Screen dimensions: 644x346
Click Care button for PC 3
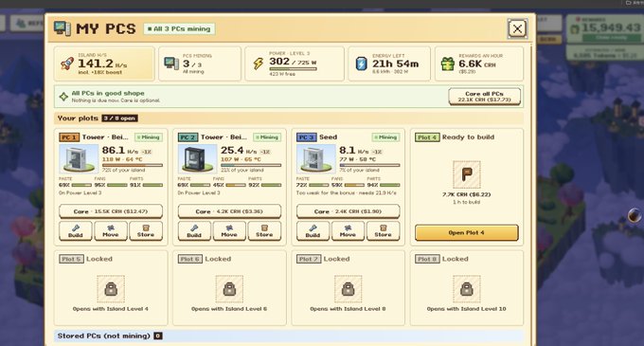349,211
